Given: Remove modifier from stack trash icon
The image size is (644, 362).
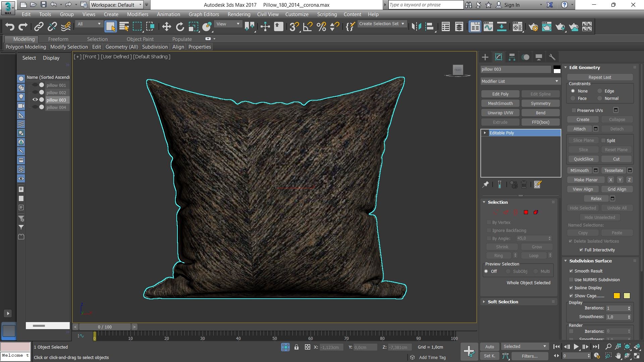Looking at the screenshot, I should click(x=524, y=184).
